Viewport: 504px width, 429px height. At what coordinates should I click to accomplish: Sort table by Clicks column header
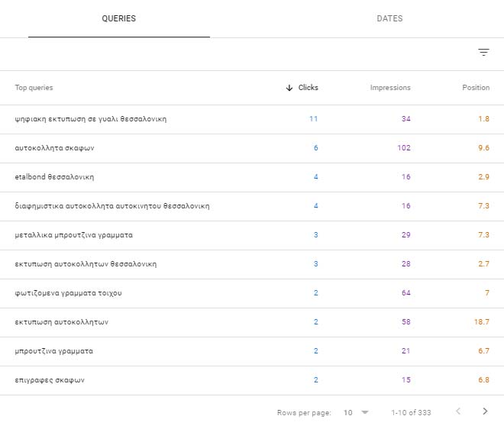[309, 88]
